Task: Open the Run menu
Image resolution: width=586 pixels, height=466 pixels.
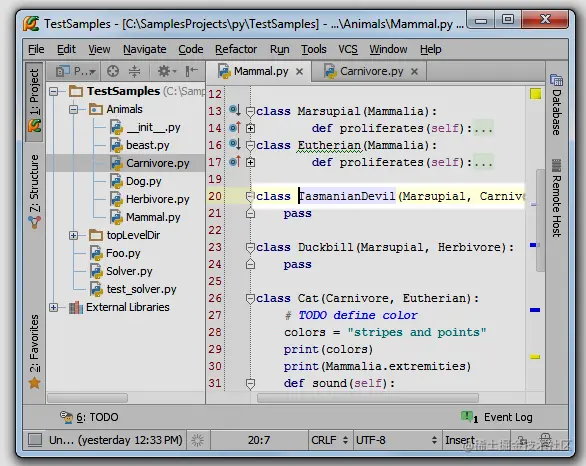Action: pyautogui.click(x=280, y=49)
